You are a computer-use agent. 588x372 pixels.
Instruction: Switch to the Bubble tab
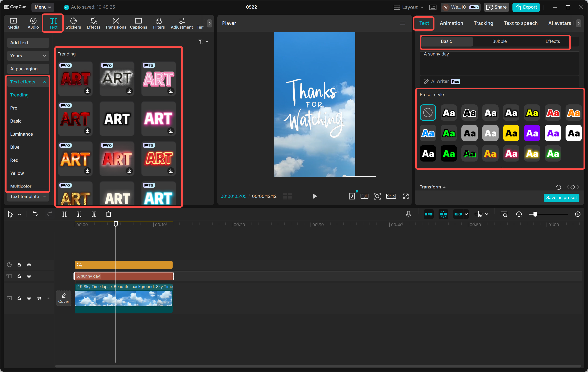click(499, 41)
